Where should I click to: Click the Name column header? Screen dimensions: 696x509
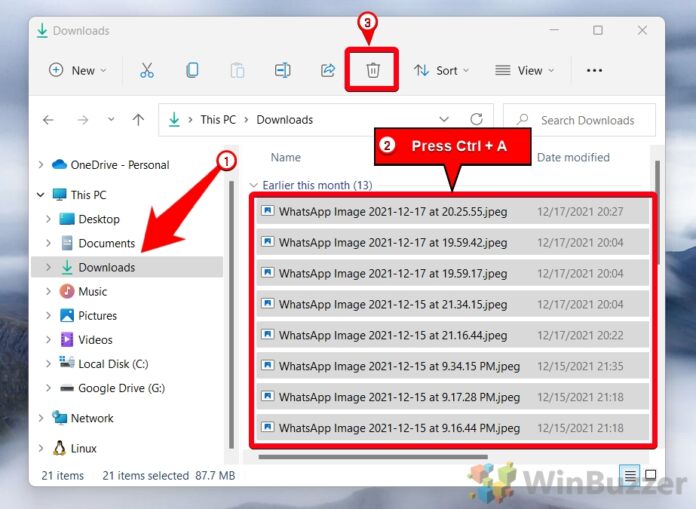(x=286, y=157)
